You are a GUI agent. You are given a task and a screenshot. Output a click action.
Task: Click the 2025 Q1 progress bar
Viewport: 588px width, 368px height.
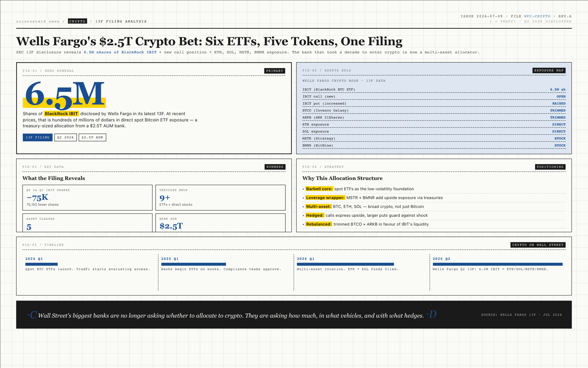194,264
